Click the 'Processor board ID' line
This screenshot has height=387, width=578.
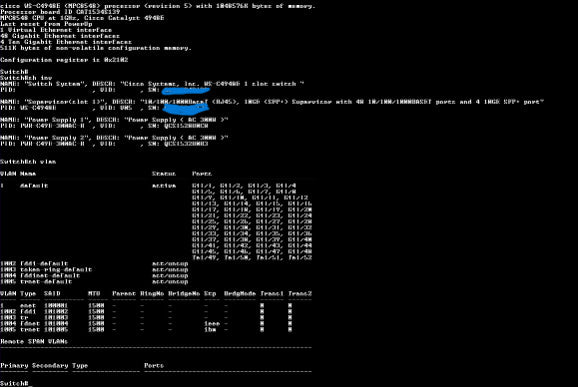pyautogui.click(x=60, y=12)
